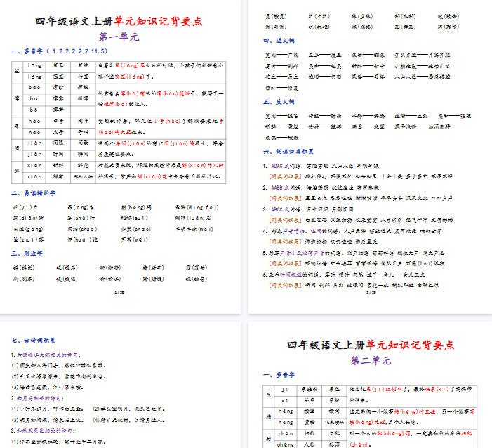Click the entry '半明半昧(mèi)'
The width and height of the screenshot is (492, 448).
(x=194, y=229)
